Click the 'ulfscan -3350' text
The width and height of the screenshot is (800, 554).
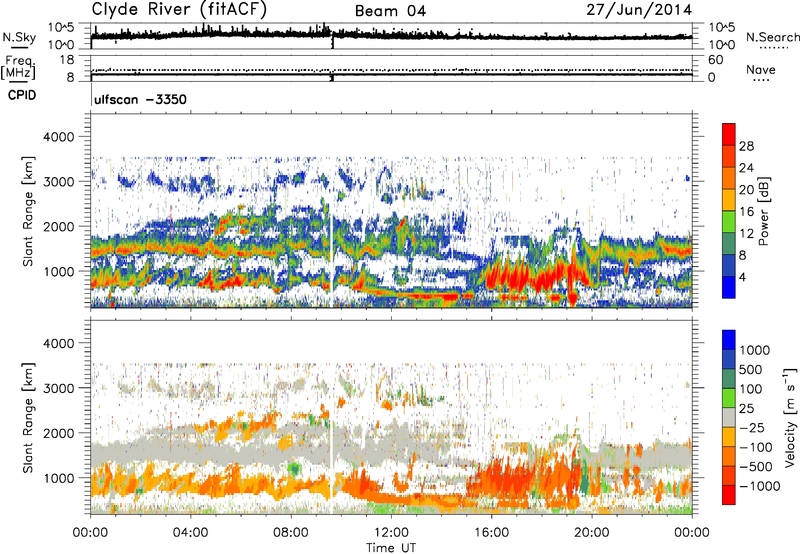[x=140, y=99]
